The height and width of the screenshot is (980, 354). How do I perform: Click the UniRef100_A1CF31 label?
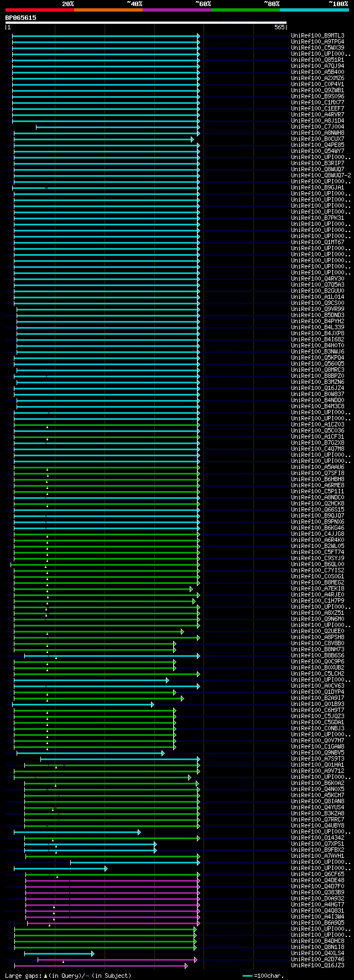(x=317, y=437)
